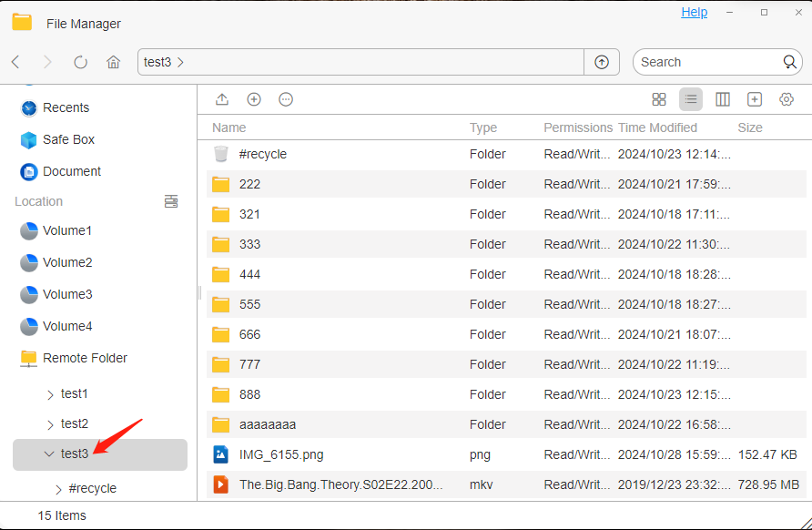Sort by the Size column header

pyautogui.click(x=750, y=127)
